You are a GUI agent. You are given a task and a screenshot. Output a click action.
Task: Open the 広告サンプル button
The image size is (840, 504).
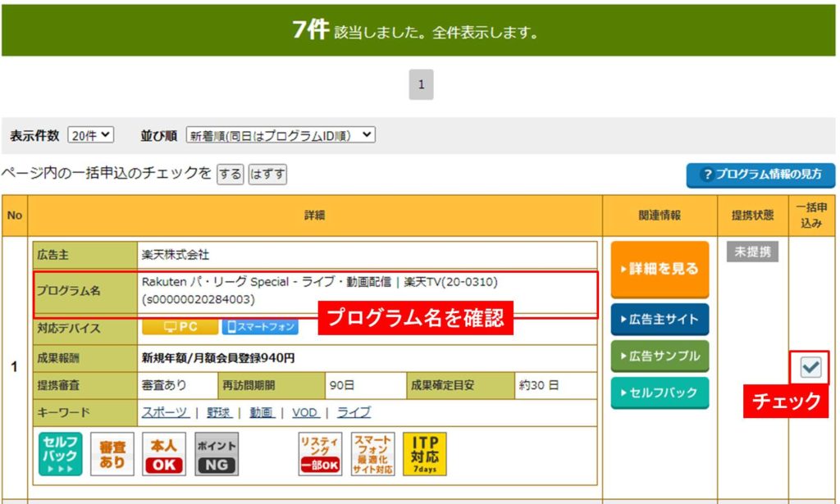[660, 356]
